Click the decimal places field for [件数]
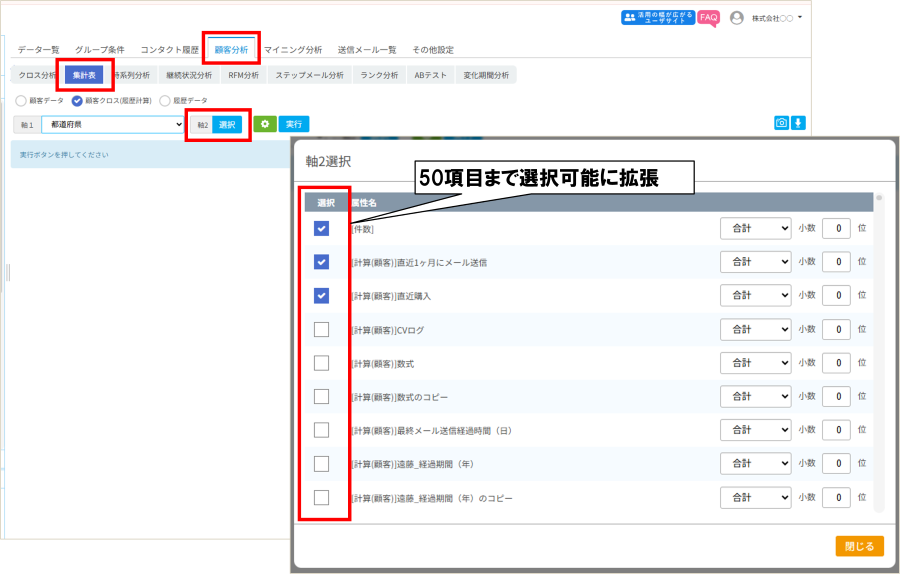This screenshot has width=900, height=574. (836, 228)
